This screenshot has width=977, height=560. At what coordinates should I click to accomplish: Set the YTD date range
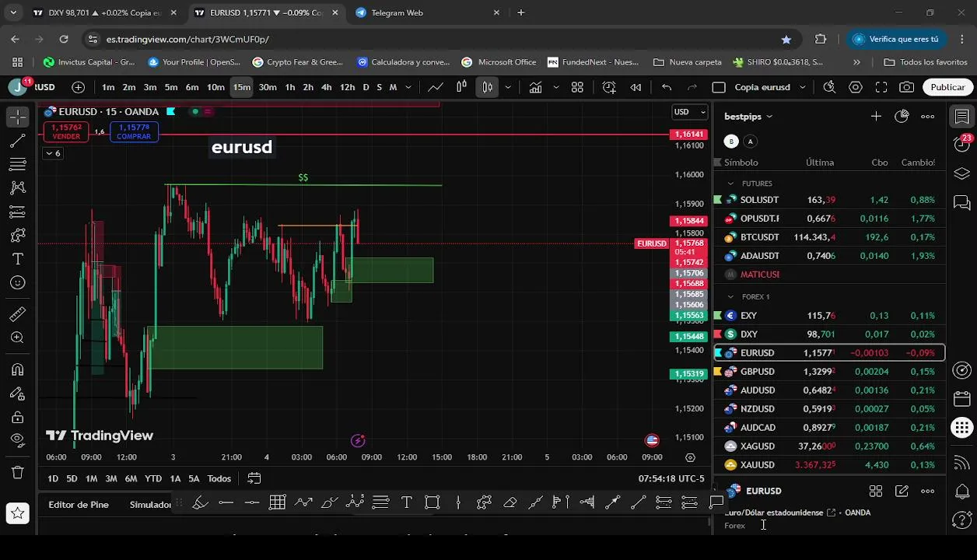(153, 478)
